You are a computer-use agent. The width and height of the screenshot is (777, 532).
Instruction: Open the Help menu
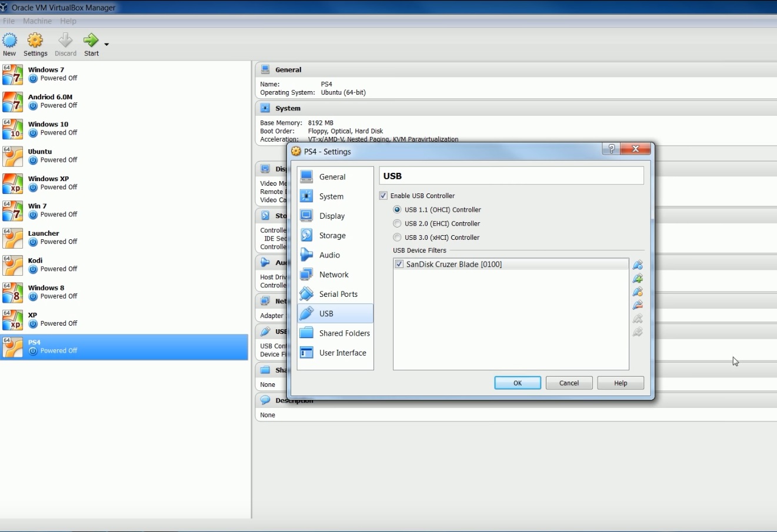coord(68,21)
